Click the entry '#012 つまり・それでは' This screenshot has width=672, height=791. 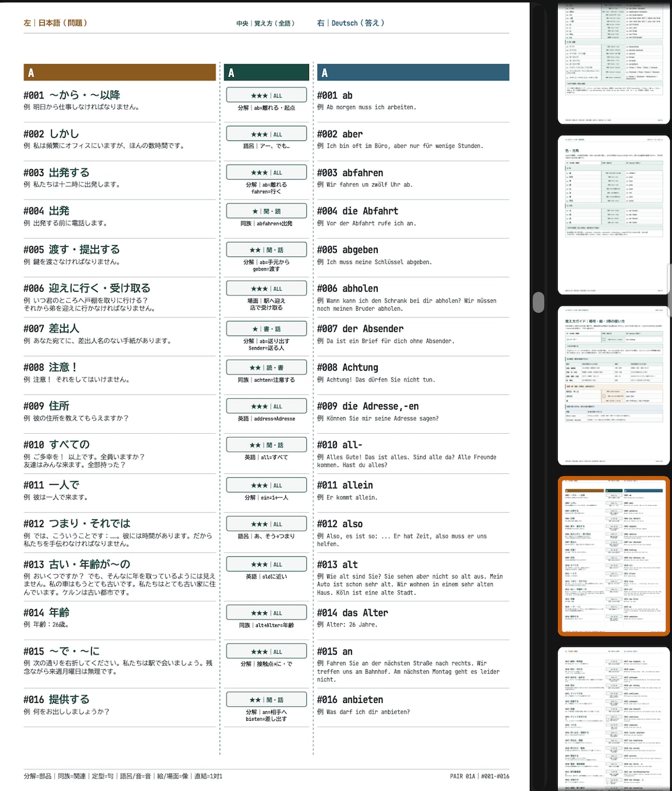[x=77, y=524]
